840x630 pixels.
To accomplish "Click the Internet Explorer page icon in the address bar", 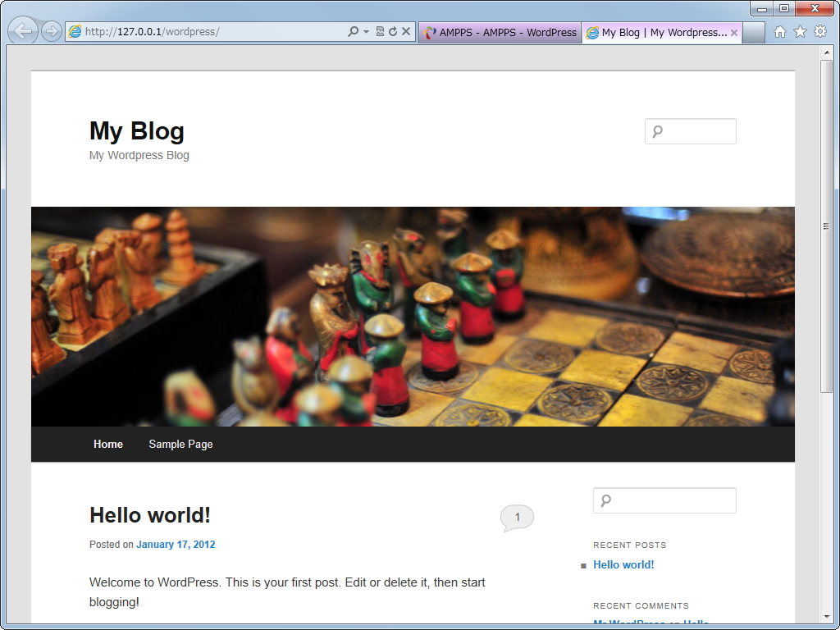I will click(75, 32).
